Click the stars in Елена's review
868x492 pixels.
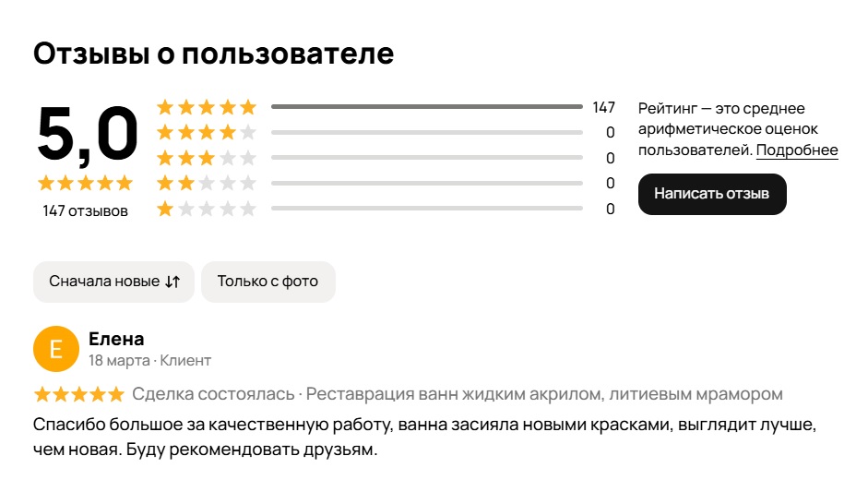pos(78,395)
